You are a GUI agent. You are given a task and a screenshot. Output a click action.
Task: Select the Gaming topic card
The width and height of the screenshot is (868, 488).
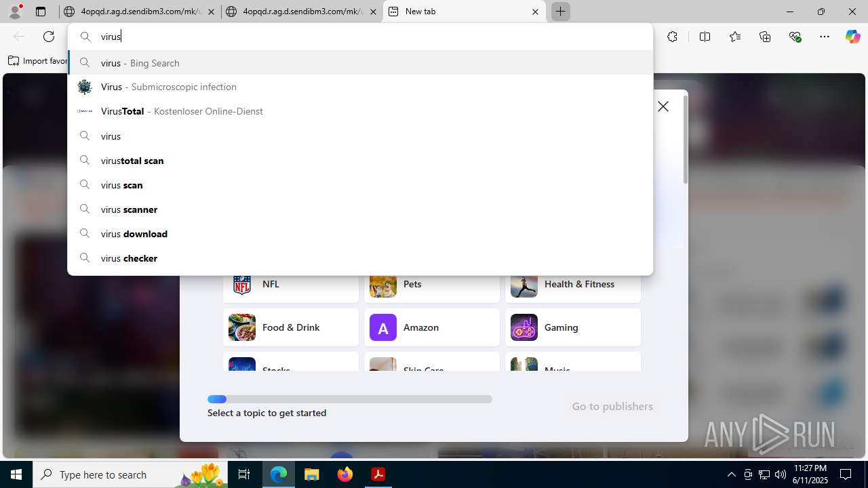pos(573,327)
